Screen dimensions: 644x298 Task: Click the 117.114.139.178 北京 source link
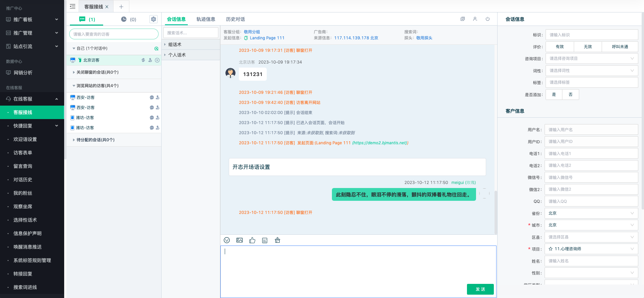[356, 38]
